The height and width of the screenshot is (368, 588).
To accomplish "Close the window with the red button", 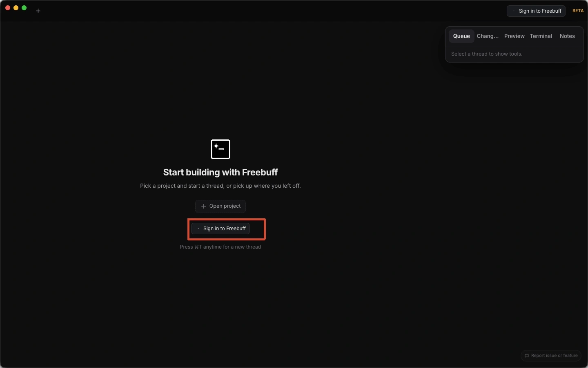I will pos(8,8).
